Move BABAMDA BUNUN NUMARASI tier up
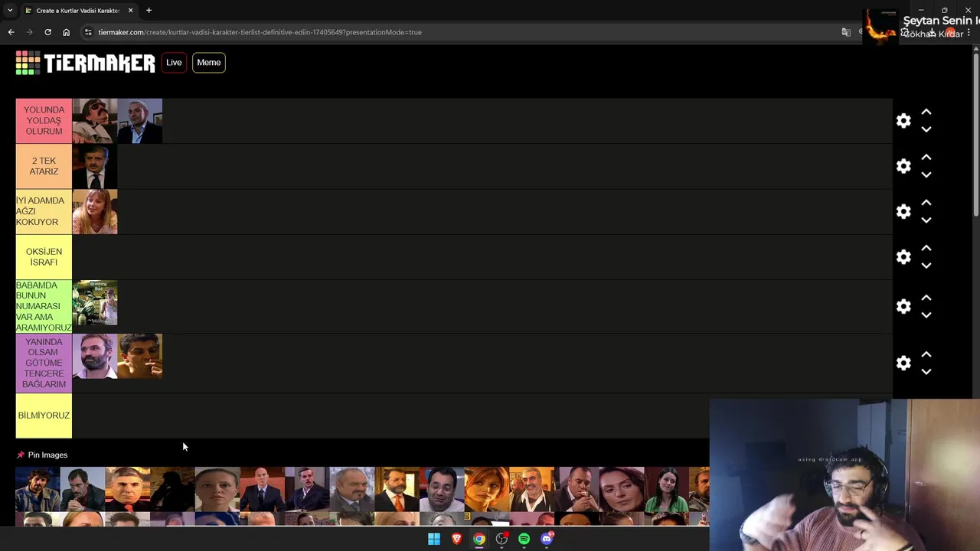Screen dimensions: 980x551 click(926, 297)
